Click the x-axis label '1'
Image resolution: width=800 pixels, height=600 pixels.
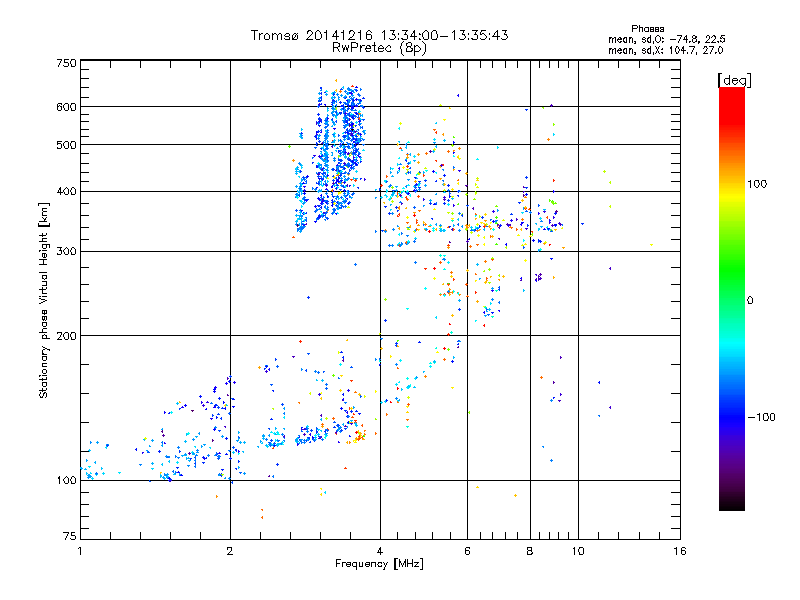point(80,551)
